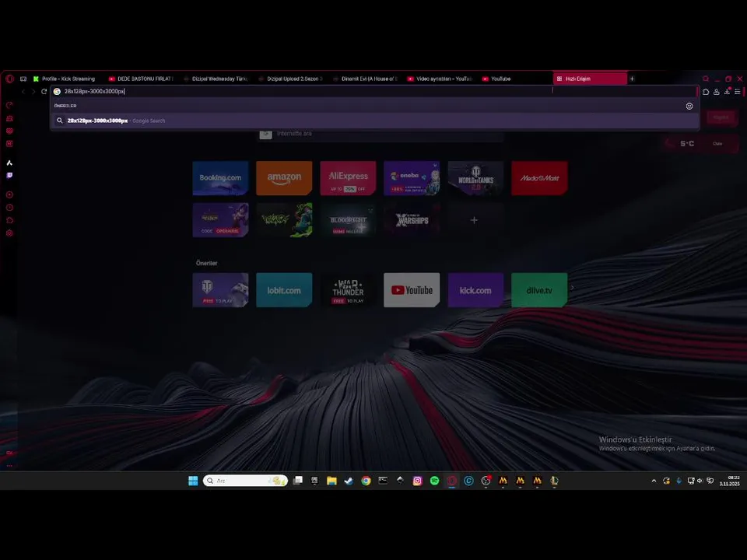The height and width of the screenshot is (560, 747).
Task: Open File Explorer from the taskbar
Action: click(x=331, y=481)
